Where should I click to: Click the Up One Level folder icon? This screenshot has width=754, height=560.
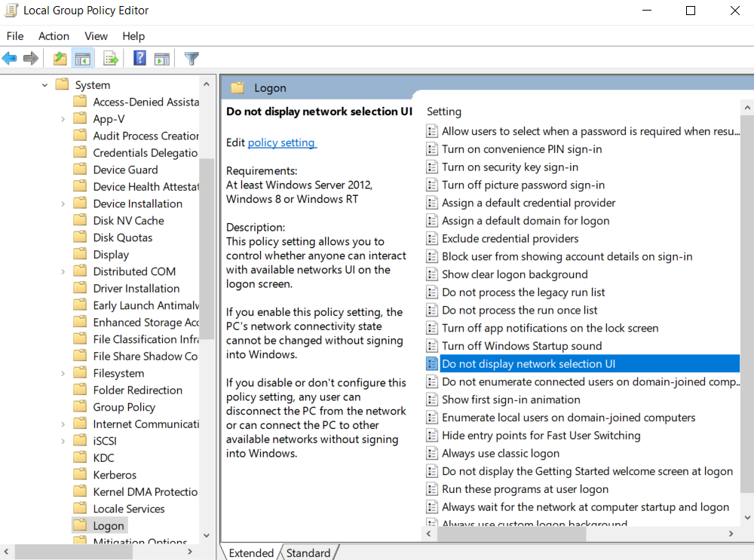pos(60,58)
